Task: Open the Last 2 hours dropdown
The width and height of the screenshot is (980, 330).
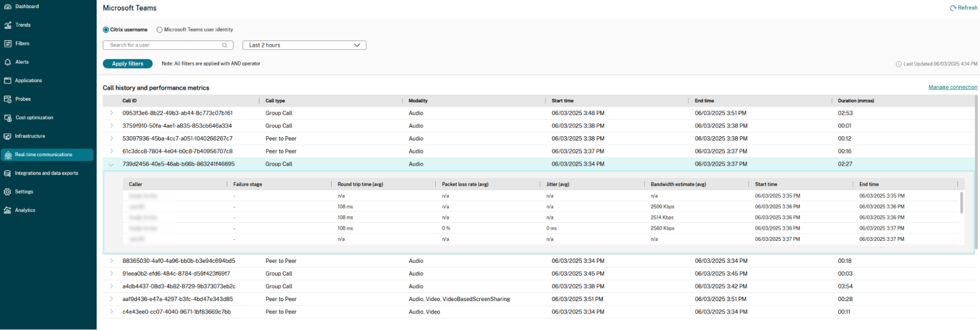Action: pos(304,45)
